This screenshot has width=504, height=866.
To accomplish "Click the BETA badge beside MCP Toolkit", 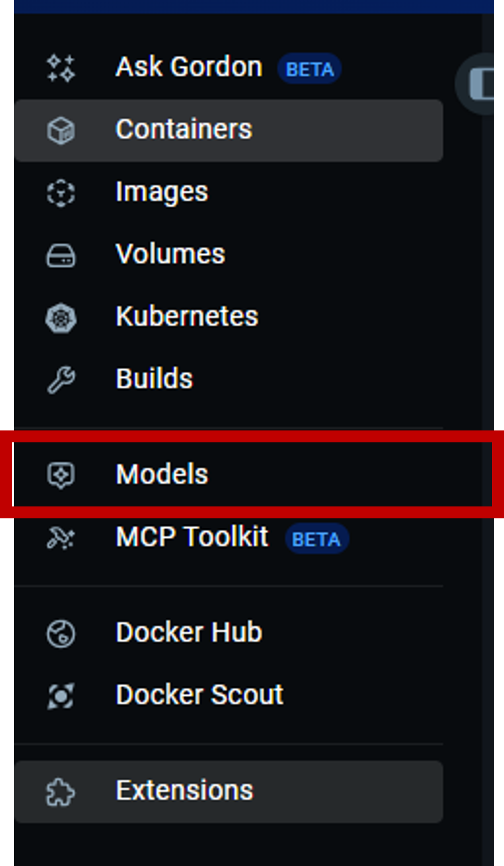I will point(316,539).
